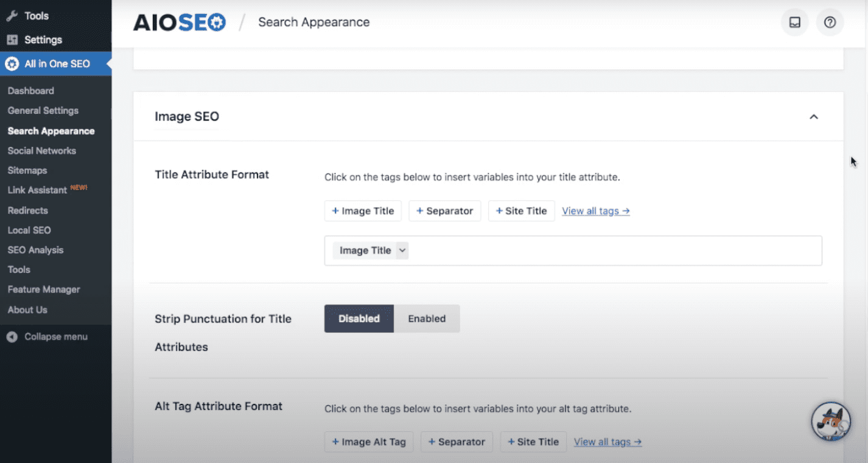Image resolution: width=868 pixels, height=463 pixels.
Task: Click the help question mark icon
Action: (x=830, y=22)
